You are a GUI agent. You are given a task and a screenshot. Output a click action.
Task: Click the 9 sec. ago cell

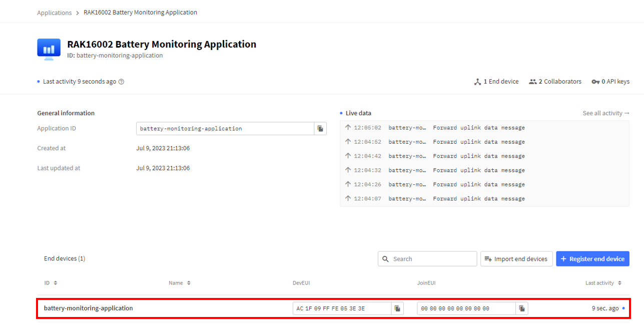(605, 308)
